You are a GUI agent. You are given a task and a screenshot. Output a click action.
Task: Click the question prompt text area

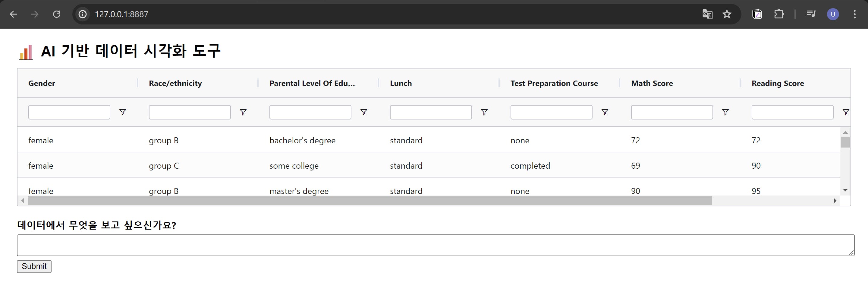point(435,245)
